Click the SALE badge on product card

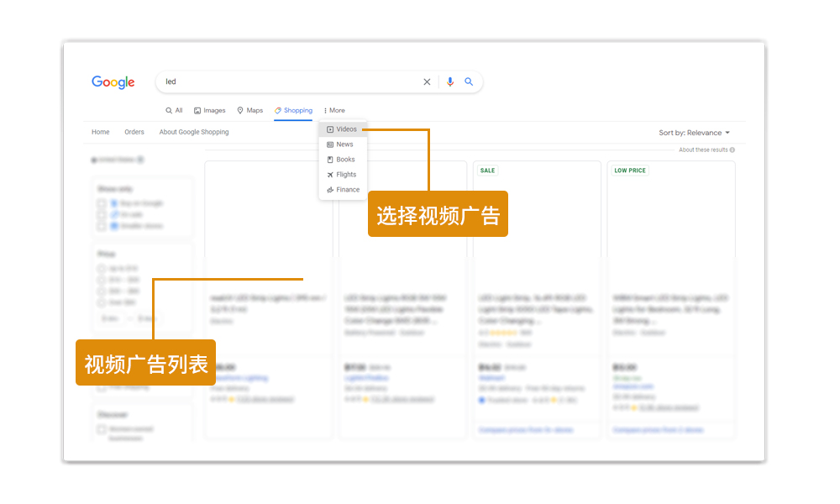tap(487, 171)
